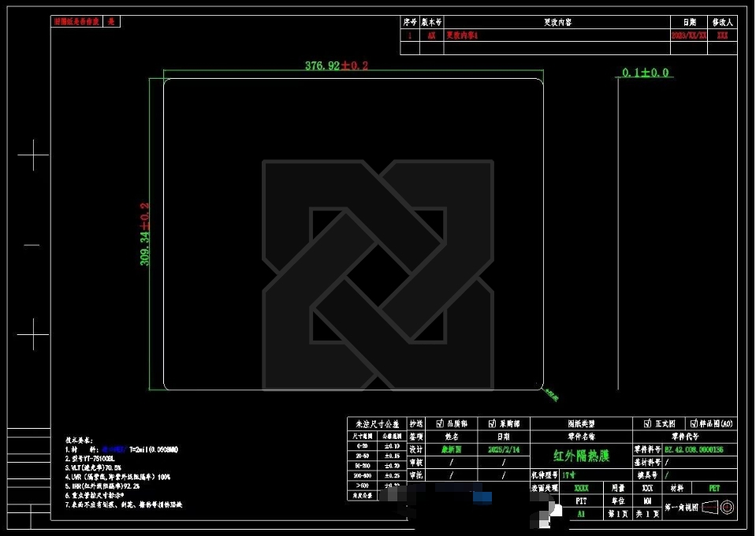Click the small green leader label at the bottom-right corner
Viewport: 756px width, 536px height.
pos(552,395)
